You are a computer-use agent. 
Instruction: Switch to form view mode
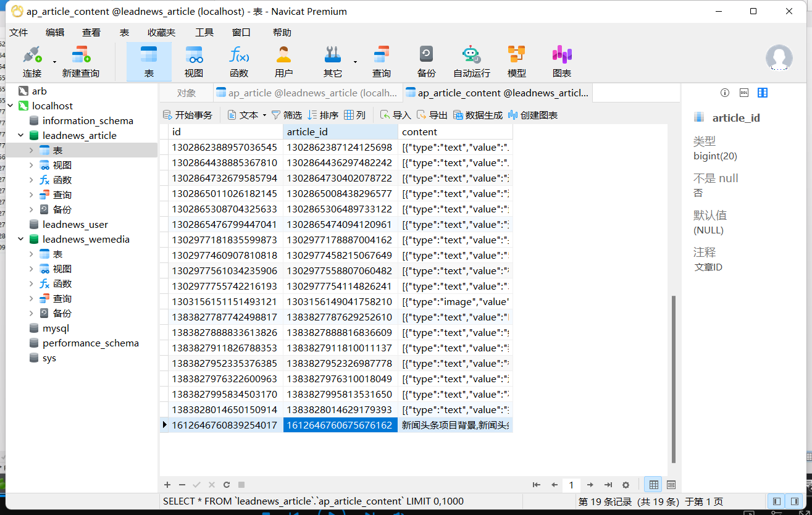[x=671, y=485]
